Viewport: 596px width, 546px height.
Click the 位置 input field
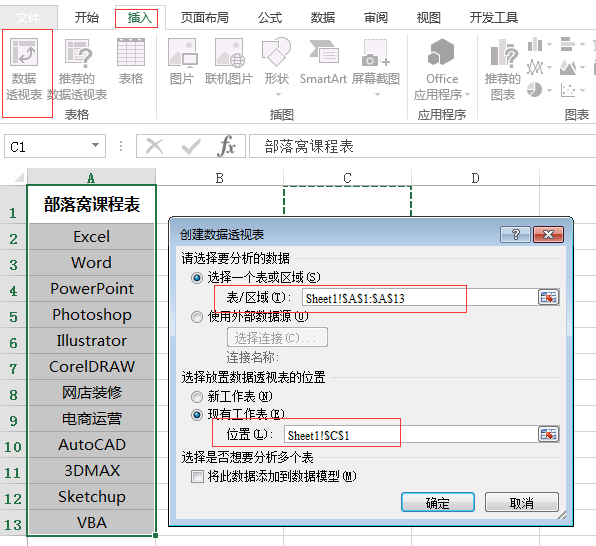coord(411,435)
